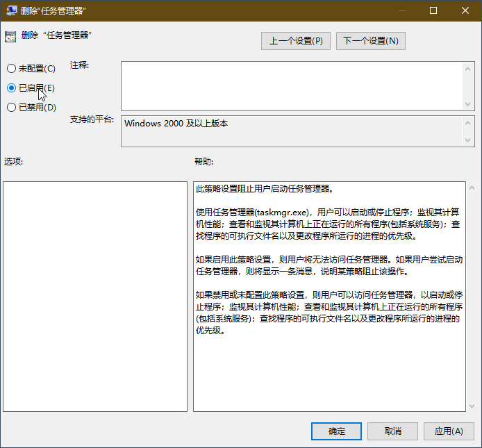The height and width of the screenshot is (448, 482).
Task: Click the text 此策略设置阻止用户启动任务管理器
Action: (x=265, y=188)
